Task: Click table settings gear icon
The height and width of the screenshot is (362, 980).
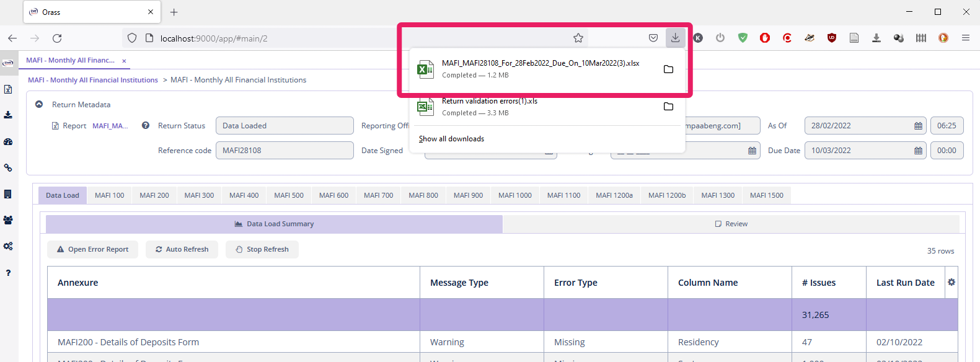Action: click(951, 282)
